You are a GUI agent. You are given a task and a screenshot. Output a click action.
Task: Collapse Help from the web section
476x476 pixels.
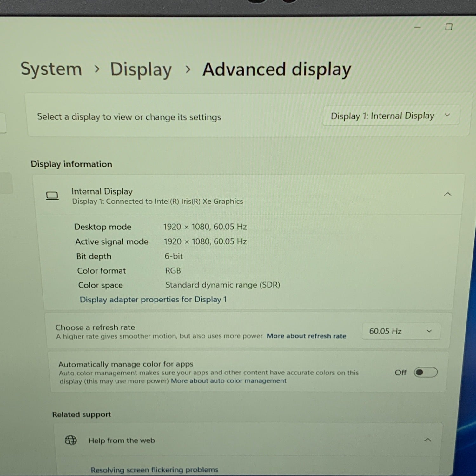click(x=427, y=440)
